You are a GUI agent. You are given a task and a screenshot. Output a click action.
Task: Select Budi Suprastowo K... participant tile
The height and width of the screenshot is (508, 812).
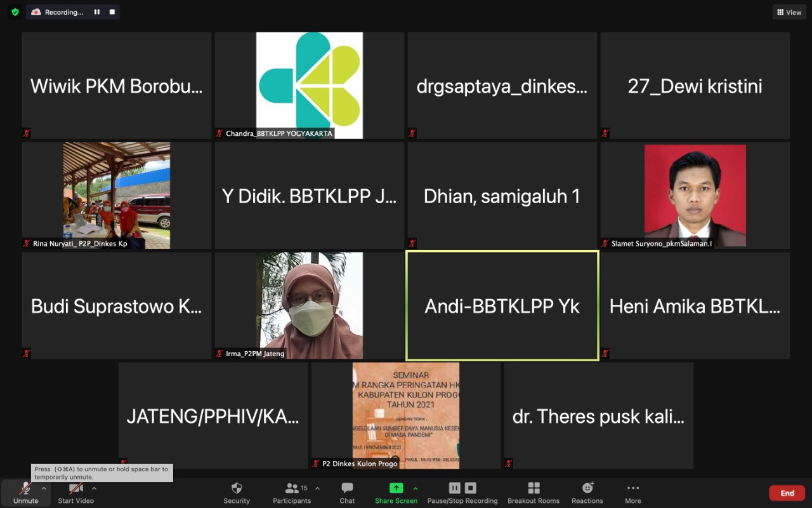[117, 305]
